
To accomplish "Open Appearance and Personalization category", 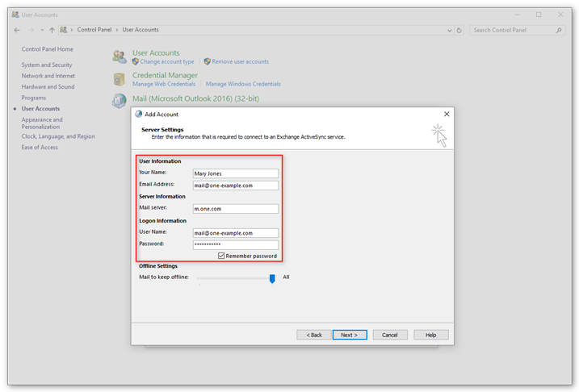I will pyautogui.click(x=42, y=123).
